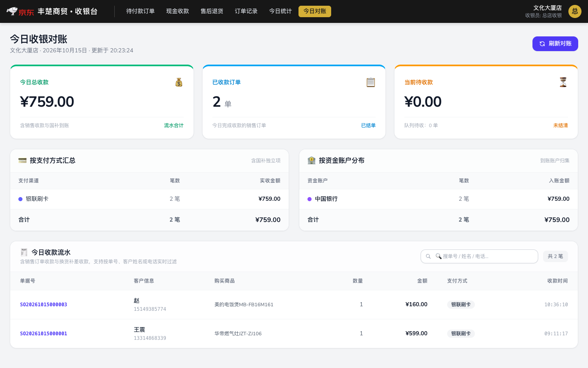
Task: Click the 银联刷卡 tag for ¥160.00 order
Action: tap(461, 305)
